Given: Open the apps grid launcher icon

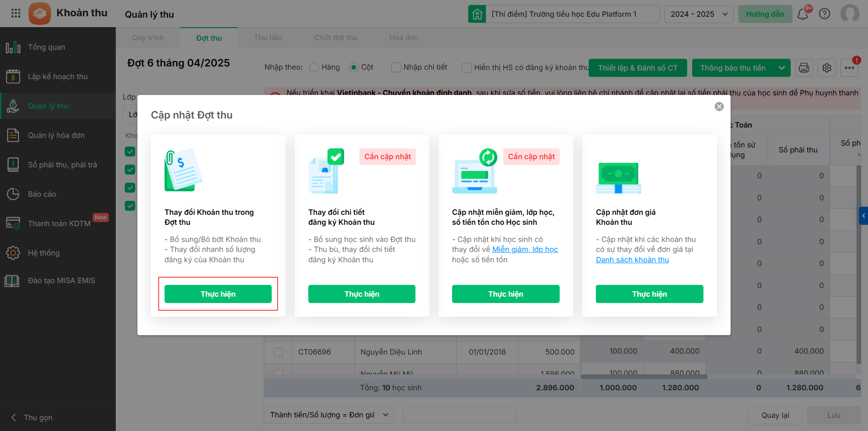Looking at the screenshot, I should [16, 13].
